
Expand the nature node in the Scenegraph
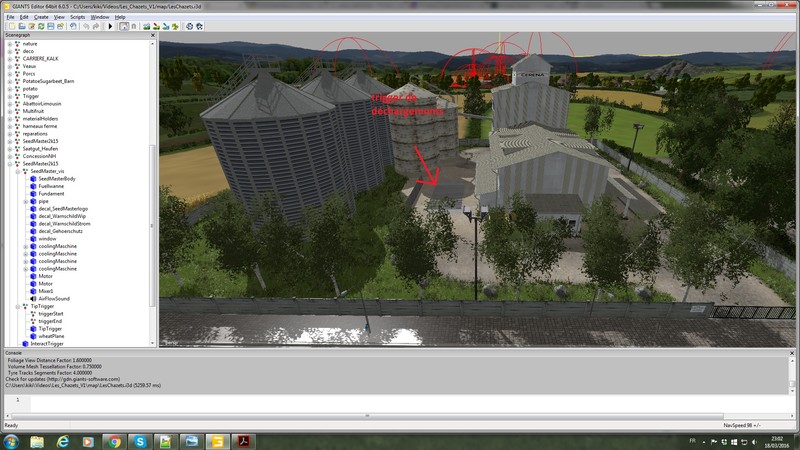coord(9,44)
